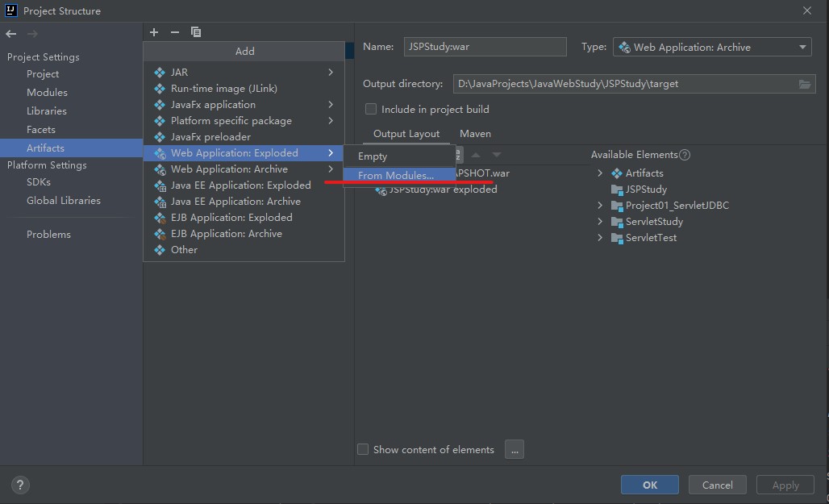Open help with the question mark button

(x=20, y=485)
